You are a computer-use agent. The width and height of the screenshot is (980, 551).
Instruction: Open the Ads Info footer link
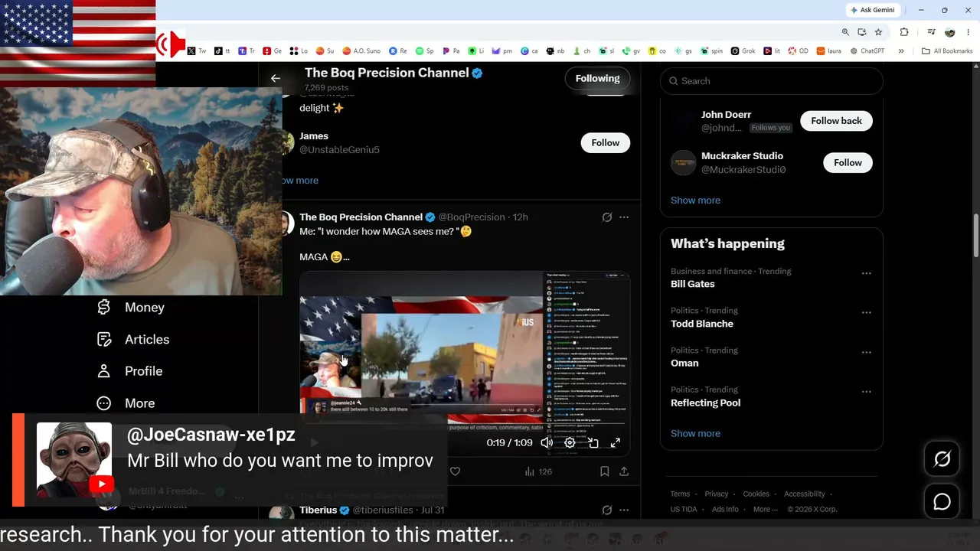click(725, 509)
